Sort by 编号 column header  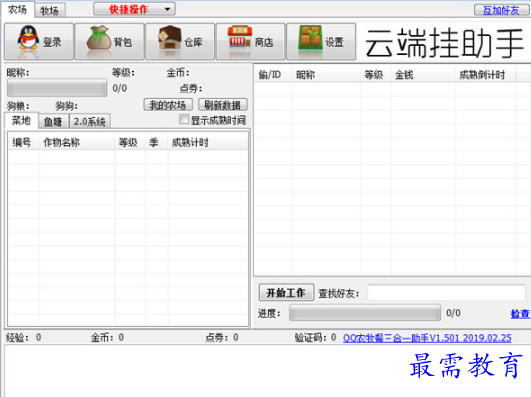click(x=23, y=143)
